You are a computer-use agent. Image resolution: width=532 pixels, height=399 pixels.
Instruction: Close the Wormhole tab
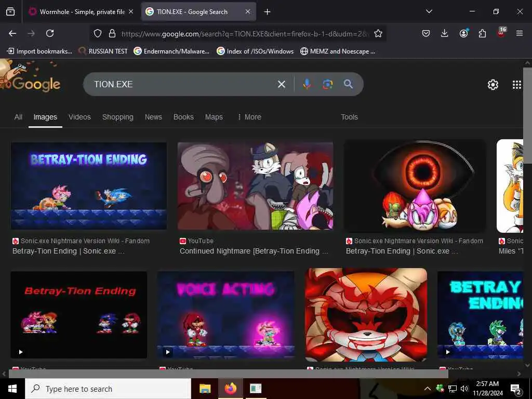131,12
